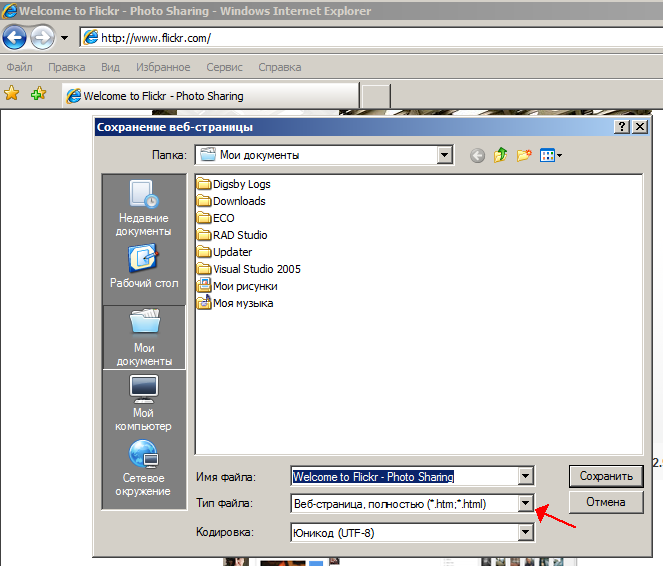Click the Internet Explorer icon in title bar
Image resolution: width=663 pixels, height=566 pixels.
tap(9, 11)
